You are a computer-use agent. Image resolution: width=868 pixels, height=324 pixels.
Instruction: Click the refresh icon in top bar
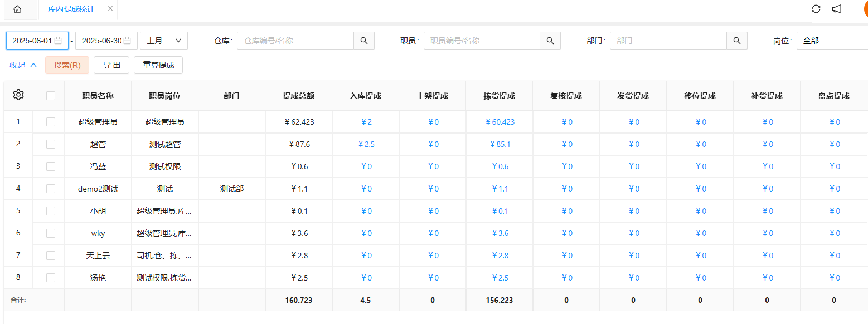click(x=816, y=9)
